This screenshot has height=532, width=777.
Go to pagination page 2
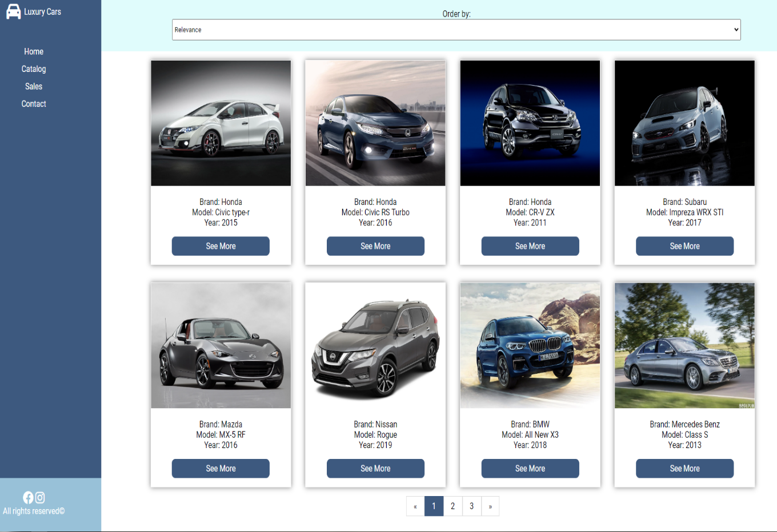click(x=453, y=506)
